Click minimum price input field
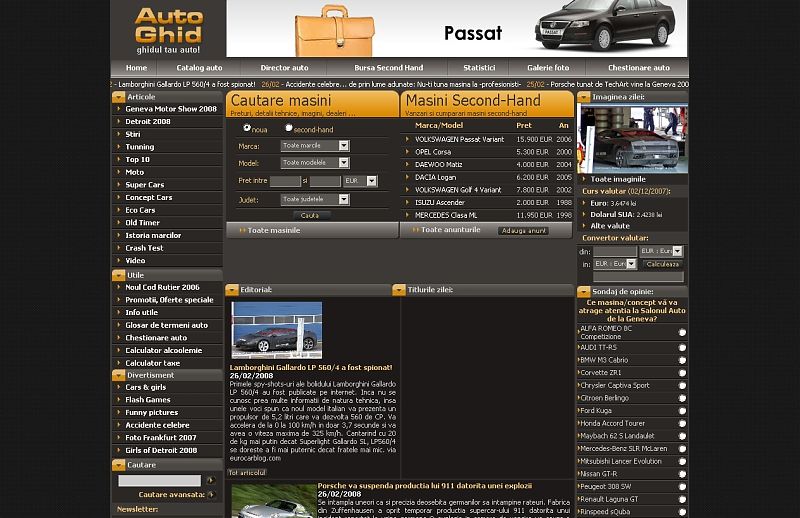This screenshot has height=518, width=800. pyautogui.click(x=285, y=182)
